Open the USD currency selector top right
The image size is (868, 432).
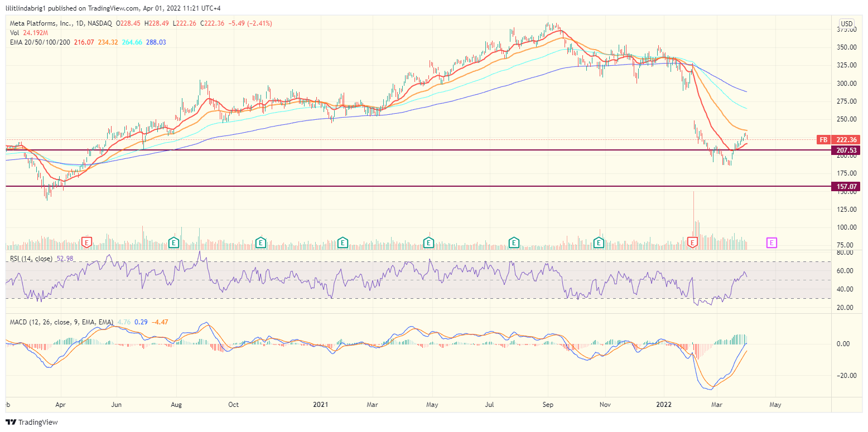click(846, 23)
